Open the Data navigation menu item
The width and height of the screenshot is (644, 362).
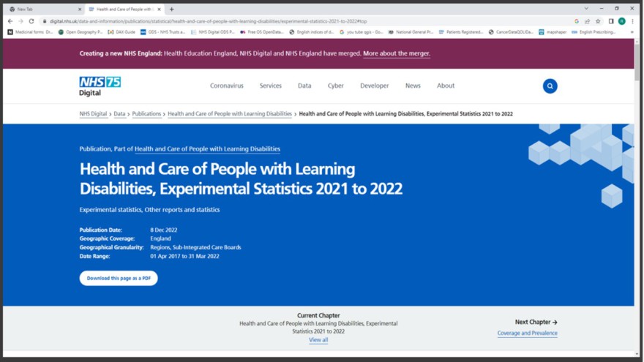(304, 86)
